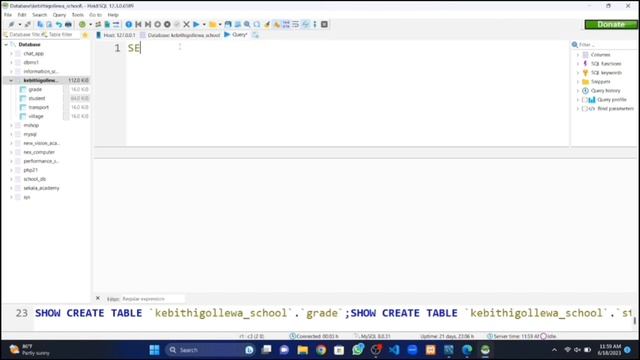Select the grade table icon
The height and width of the screenshot is (360, 640).
point(23,89)
